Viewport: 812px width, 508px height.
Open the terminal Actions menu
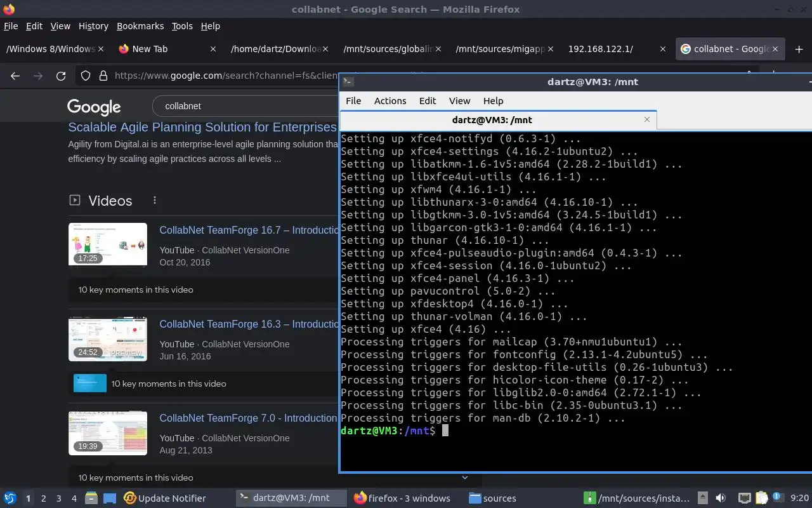coord(390,101)
